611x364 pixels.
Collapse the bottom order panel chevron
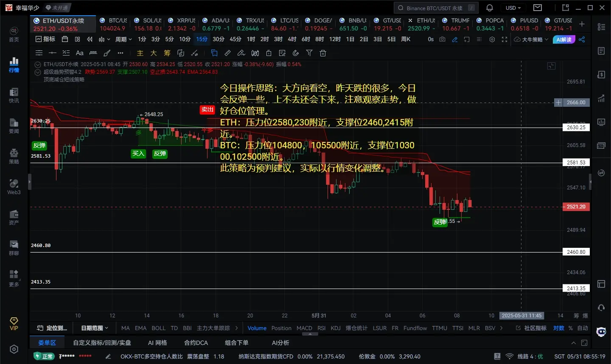pyautogui.click(x=573, y=343)
